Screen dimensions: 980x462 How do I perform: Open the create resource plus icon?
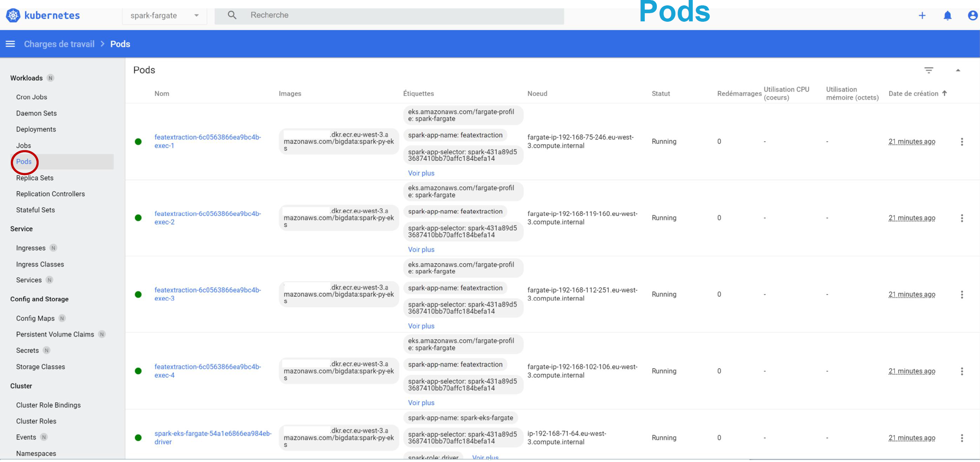[x=922, y=16]
